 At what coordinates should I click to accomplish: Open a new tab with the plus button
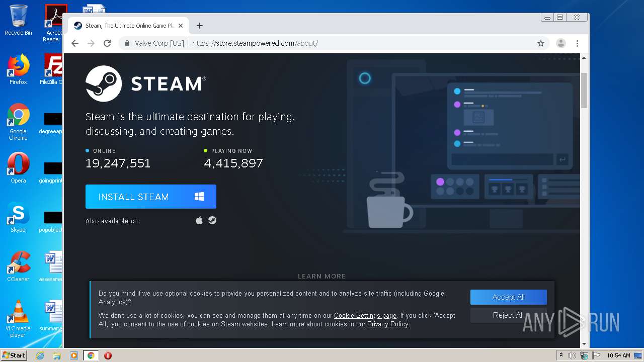click(200, 26)
